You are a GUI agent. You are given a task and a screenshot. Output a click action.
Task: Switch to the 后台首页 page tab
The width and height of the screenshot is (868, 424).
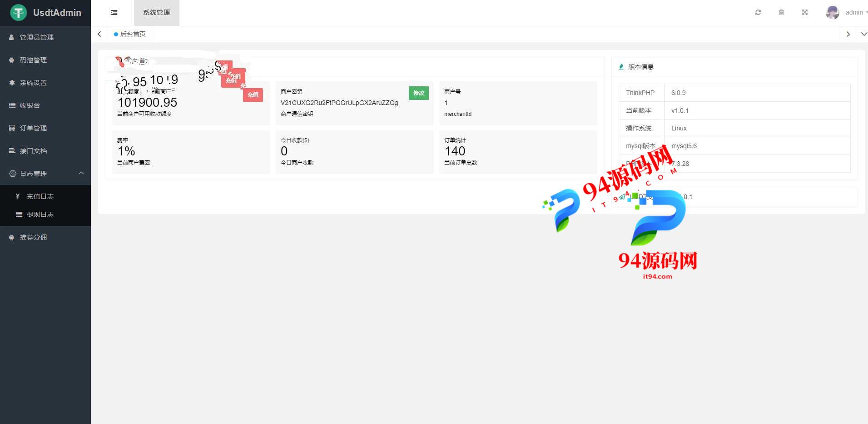130,34
